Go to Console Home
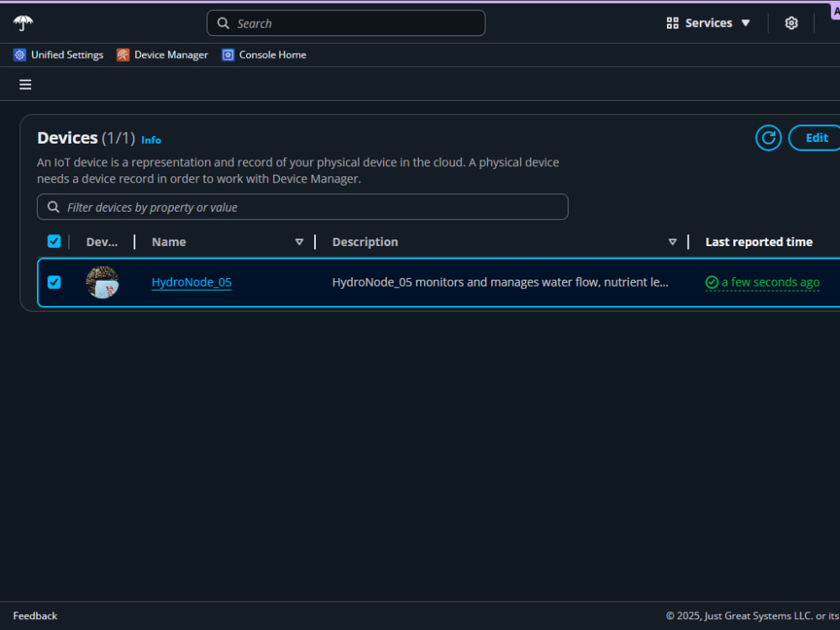Viewport: 840px width, 630px height. tap(264, 55)
